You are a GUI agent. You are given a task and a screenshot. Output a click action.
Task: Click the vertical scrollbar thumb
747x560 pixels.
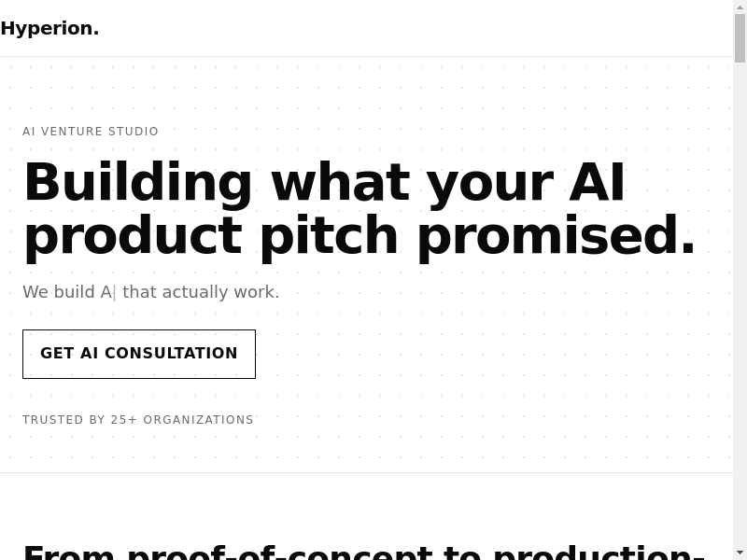(740, 37)
